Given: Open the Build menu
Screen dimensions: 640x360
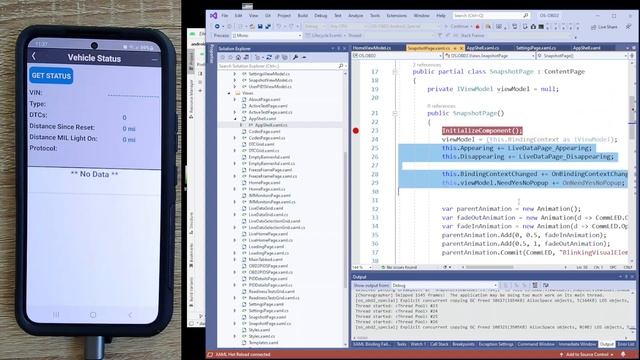Looking at the screenshot, I should pos(303,16).
